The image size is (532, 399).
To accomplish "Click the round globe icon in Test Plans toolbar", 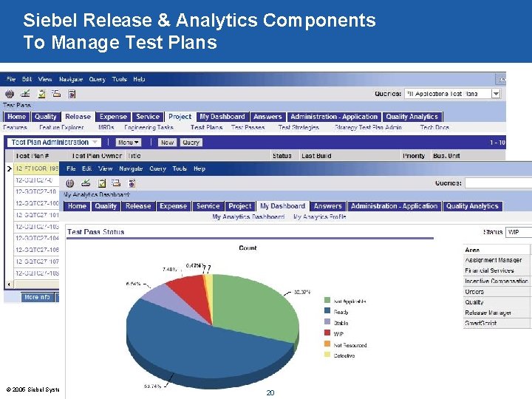I will click(x=10, y=94).
